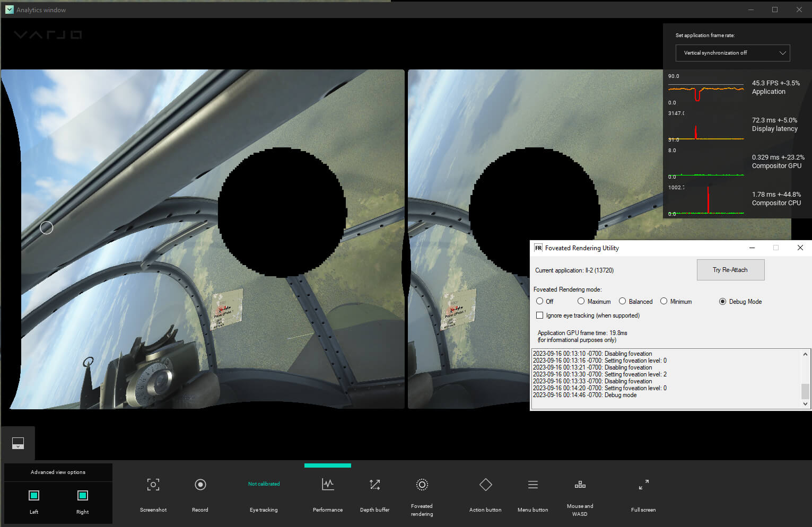Toggle the Right eye view
Screen dimensions: 812x527
tap(83, 496)
